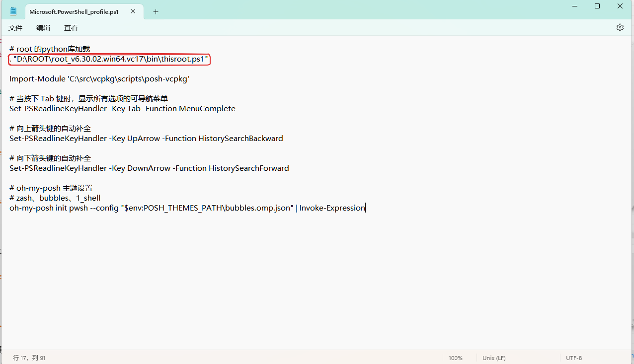Open Notepad settings with the gear icon
This screenshot has height=364, width=634.
[x=620, y=27]
